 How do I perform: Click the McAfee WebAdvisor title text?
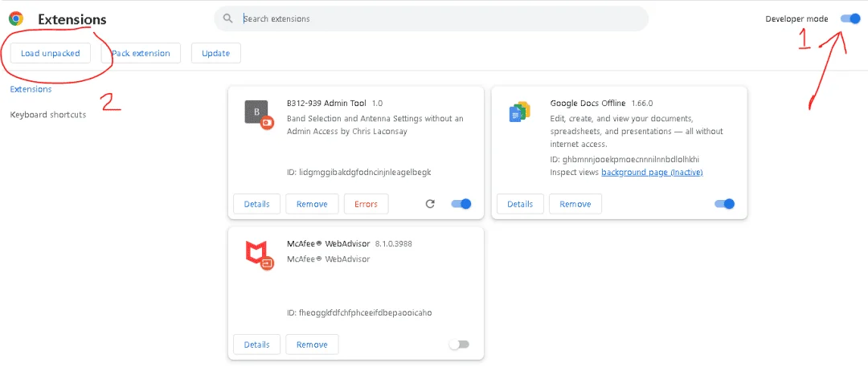coord(328,243)
